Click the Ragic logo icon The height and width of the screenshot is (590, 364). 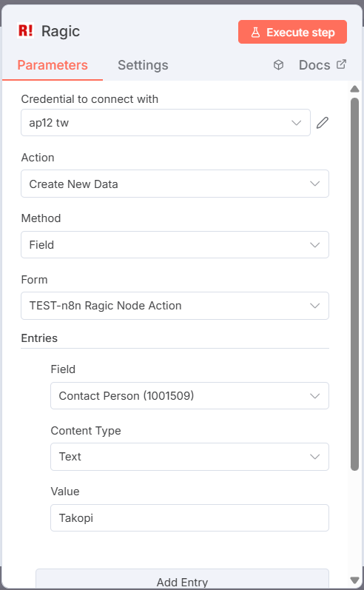pyautogui.click(x=26, y=30)
